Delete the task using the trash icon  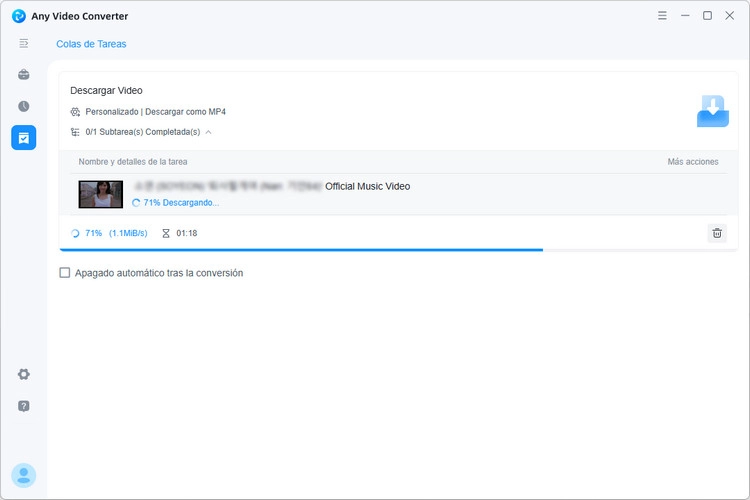[x=717, y=233]
